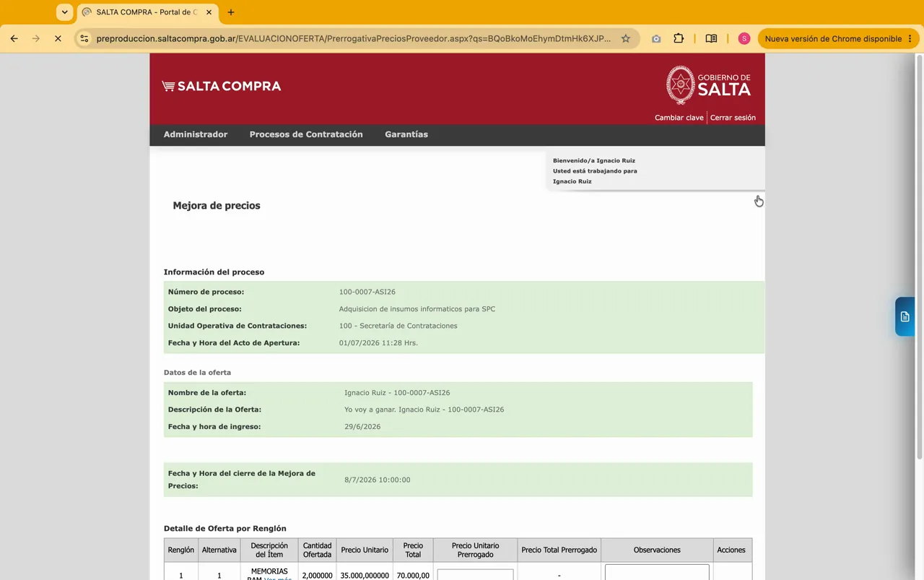Close the SALTA COMPRA tab
The height and width of the screenshot is (580, 924).
(209, 12)
